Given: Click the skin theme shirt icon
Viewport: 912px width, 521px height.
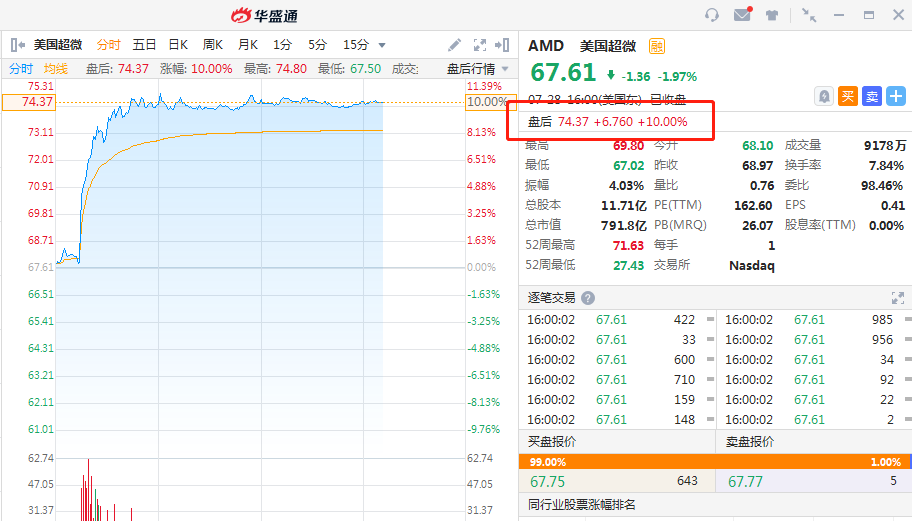Looking at the screenshot, I should click(x=772, y=15).
